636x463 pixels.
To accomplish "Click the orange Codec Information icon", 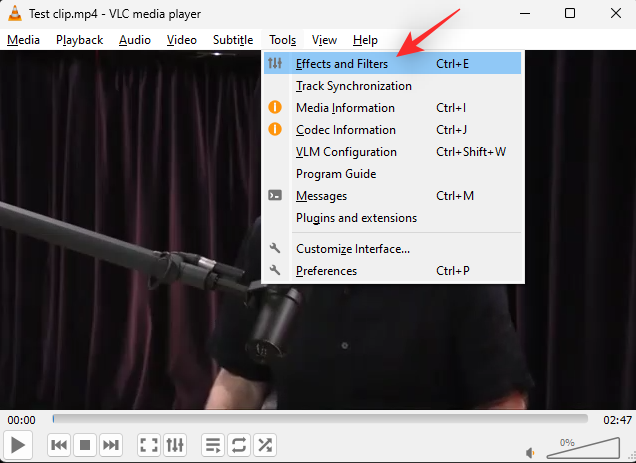I will point(275,129).
